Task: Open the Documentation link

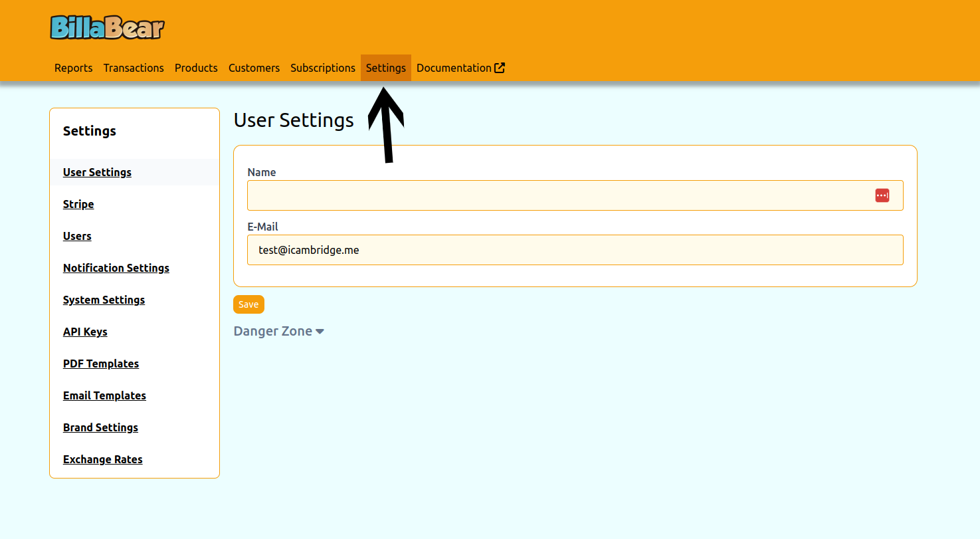Action: [460, 68]
